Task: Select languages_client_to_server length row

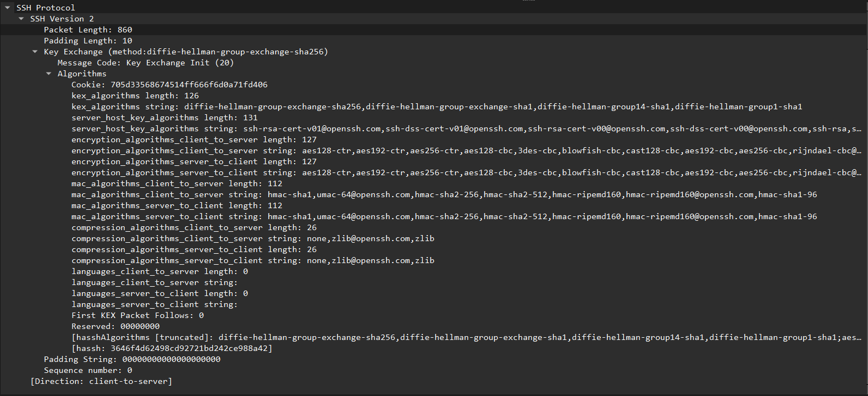Action: tap(159, 271)
